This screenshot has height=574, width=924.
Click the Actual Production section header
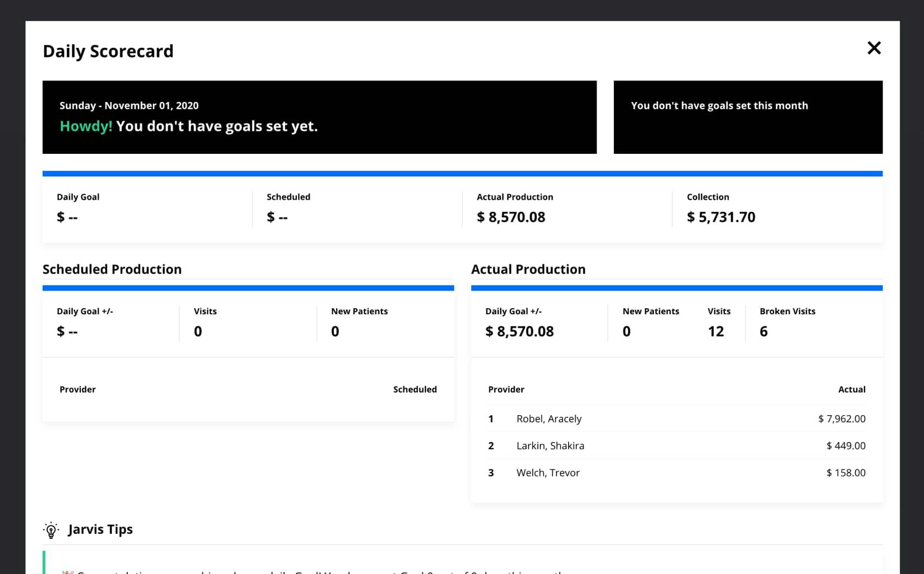(x=528, y=269)
